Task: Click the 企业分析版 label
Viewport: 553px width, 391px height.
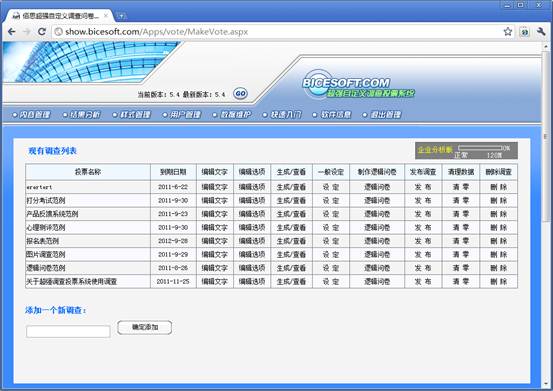Action: 435,150
